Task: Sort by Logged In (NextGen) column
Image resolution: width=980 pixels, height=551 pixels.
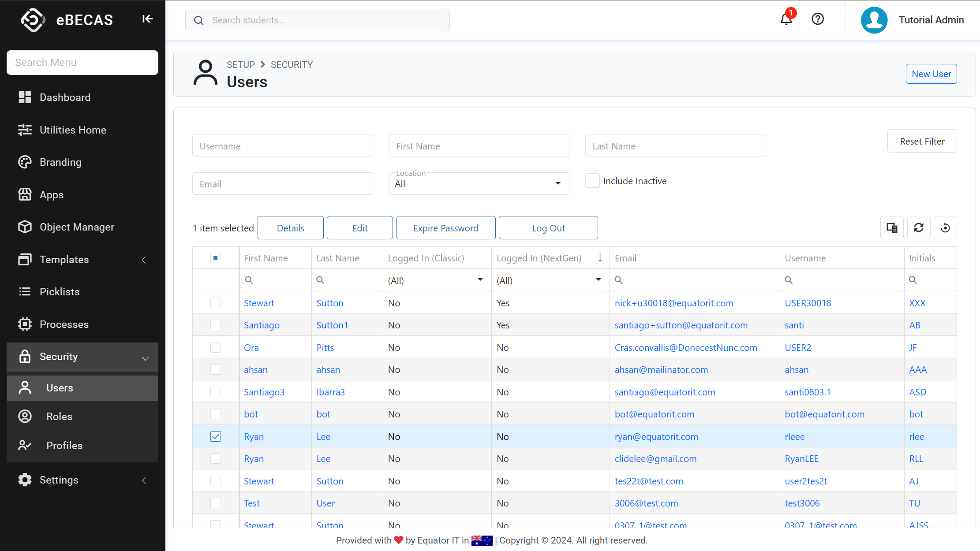Action: click(539, 258)
